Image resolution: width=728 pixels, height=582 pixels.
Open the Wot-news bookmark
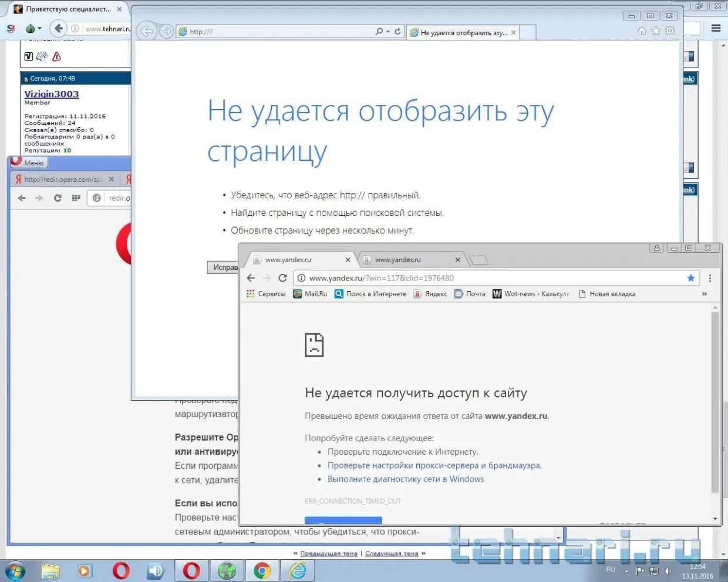531,294
